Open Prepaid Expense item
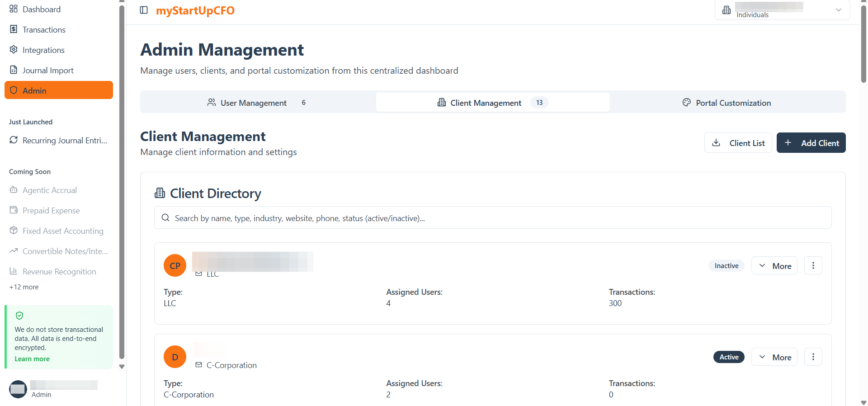This screenshot has width=868, height=406. pyautogui.click(x=59, y=210)
